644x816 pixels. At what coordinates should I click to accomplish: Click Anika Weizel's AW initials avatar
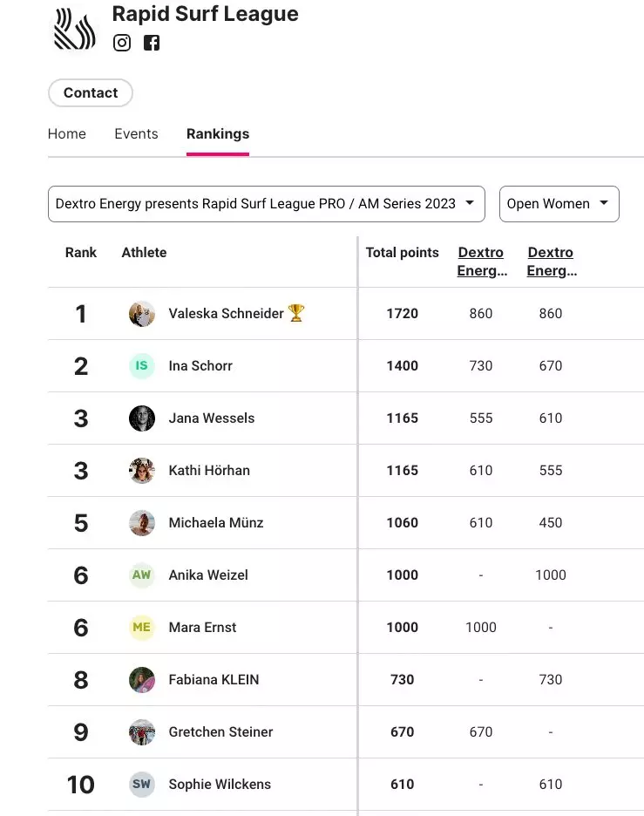pyautogui.click(x=142, y=575)
